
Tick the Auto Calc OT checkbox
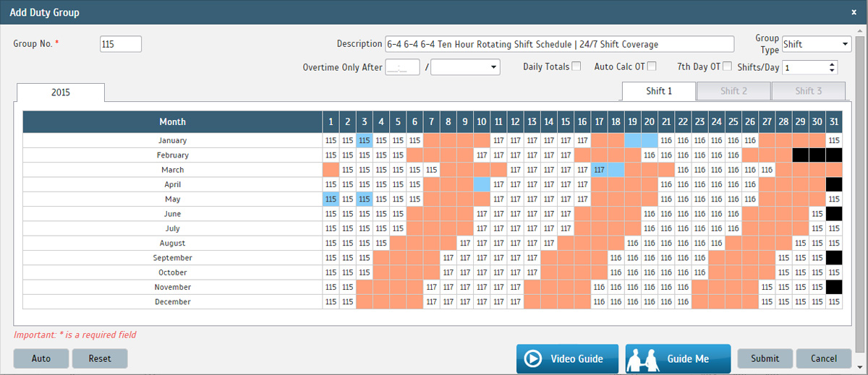[x=652, y=66]
